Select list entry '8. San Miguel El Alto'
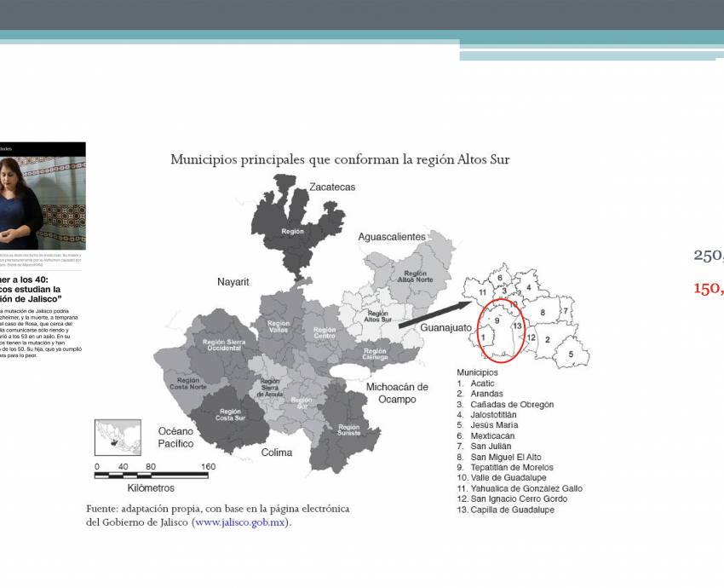724x588 pixels. (x=499, y=457)
